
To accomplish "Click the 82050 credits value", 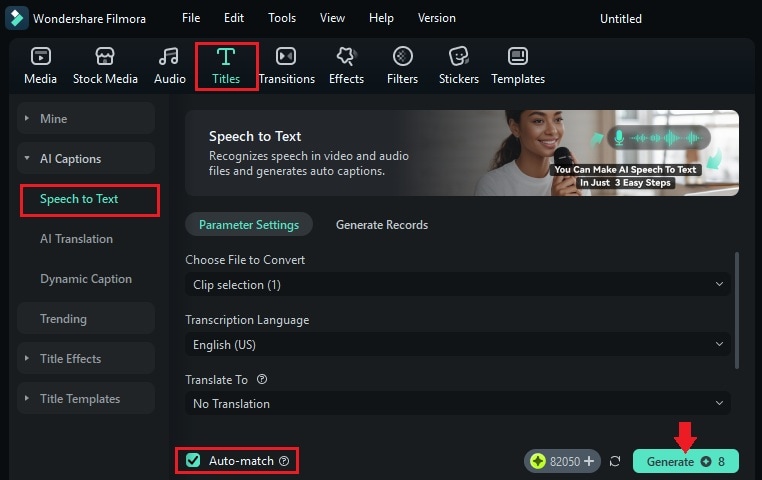I will point(565,461).
